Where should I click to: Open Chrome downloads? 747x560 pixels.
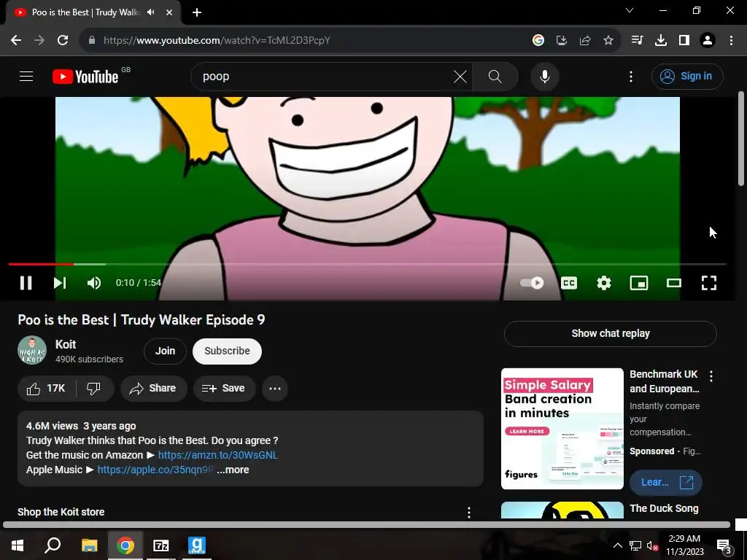coord(660,41)
